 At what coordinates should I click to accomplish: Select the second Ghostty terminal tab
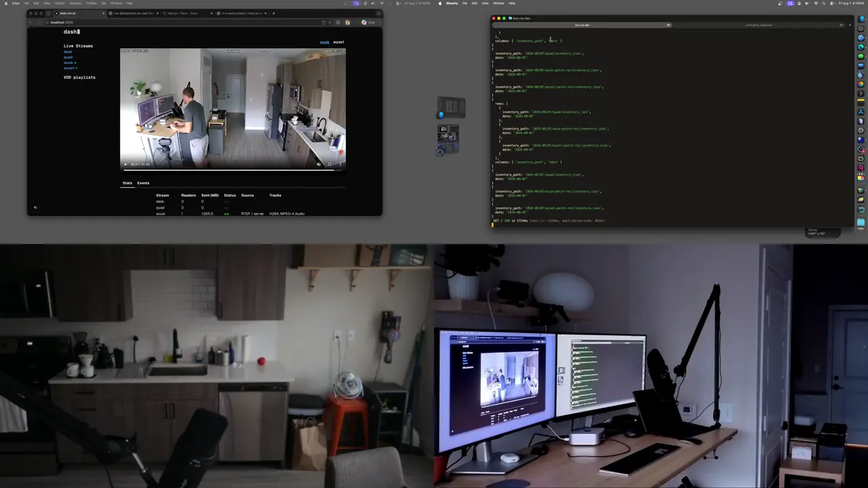tap(759, 25)
